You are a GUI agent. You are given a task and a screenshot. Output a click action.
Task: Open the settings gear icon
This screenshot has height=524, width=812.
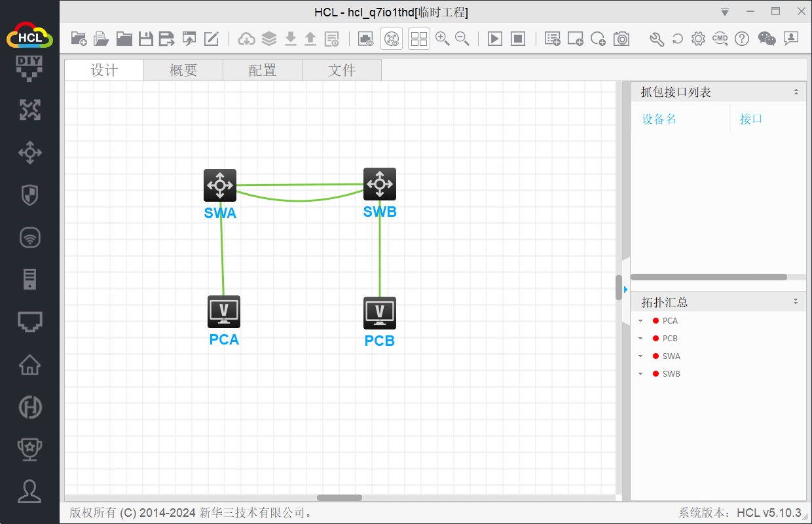tap(699, 39)
